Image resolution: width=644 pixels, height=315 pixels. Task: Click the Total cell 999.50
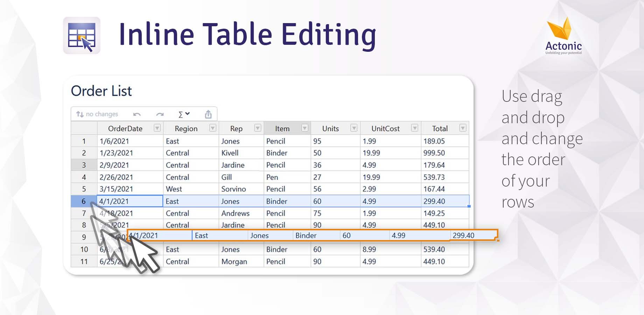445,153
